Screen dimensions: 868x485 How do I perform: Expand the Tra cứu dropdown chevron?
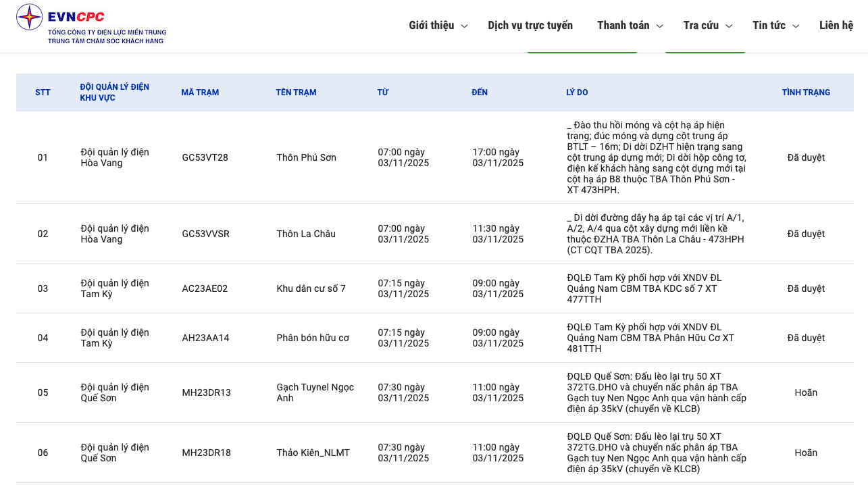tap(729, 26)
